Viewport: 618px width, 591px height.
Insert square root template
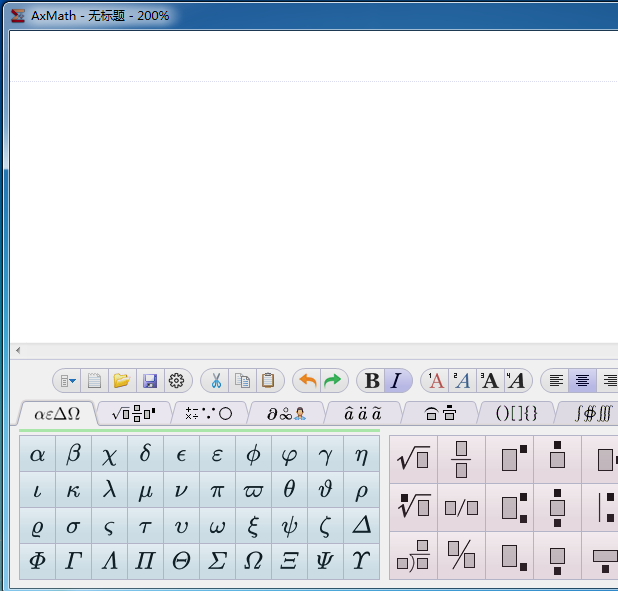click(413, 460)
